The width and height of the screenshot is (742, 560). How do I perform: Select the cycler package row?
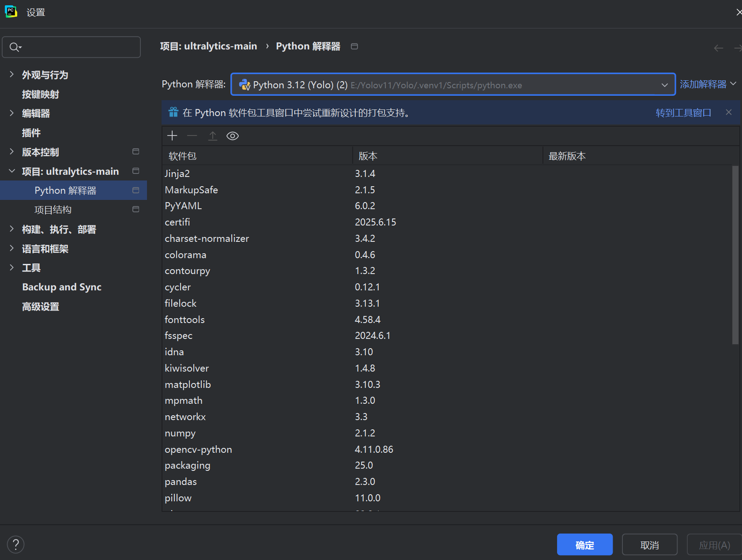click(x=447, y=287)
